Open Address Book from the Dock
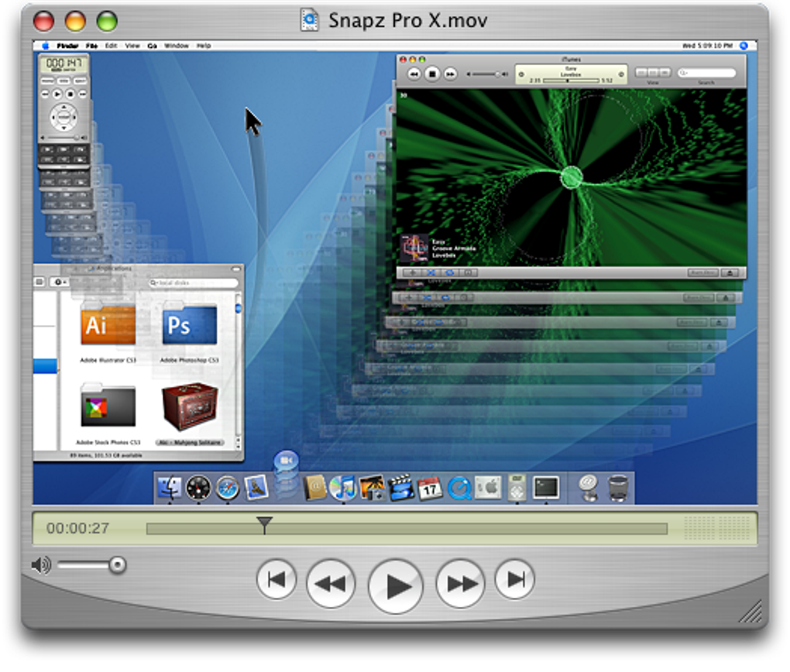The width and height of the screenshot is (790, 672). click(315, 487)
